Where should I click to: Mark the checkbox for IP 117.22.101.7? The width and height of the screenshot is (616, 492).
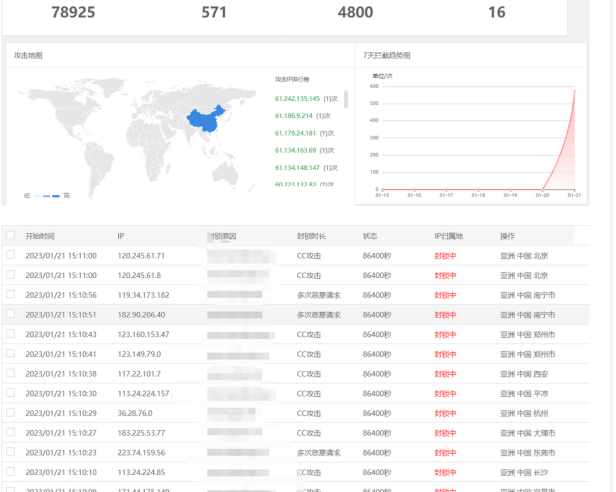tap(11, 373)
